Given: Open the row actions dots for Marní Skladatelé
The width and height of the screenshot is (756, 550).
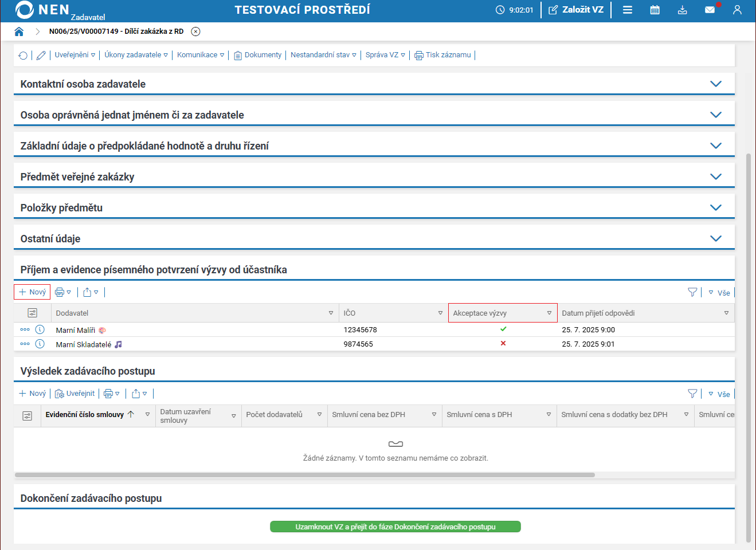Looking at the screenshot, I should [x=25, y=344].
